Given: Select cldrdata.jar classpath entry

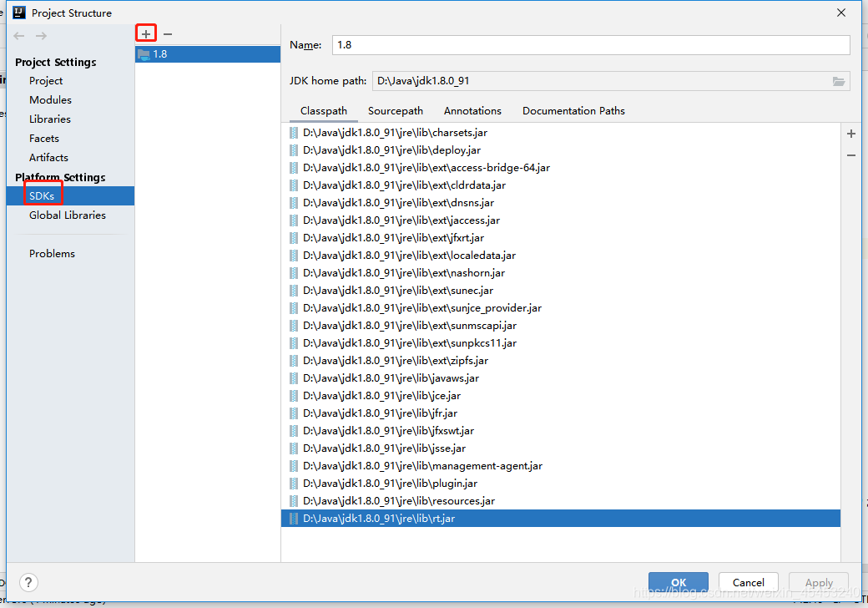Looking at the screenshot, I should point(561,185).
